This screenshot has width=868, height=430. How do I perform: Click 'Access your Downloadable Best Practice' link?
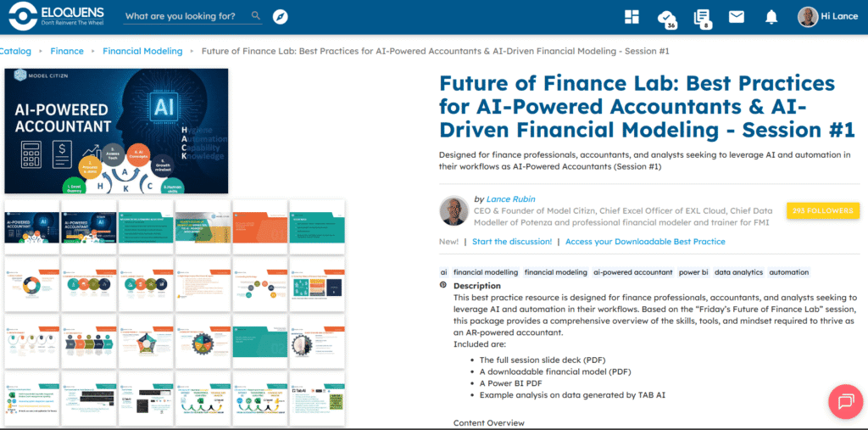tap(645, 242)
